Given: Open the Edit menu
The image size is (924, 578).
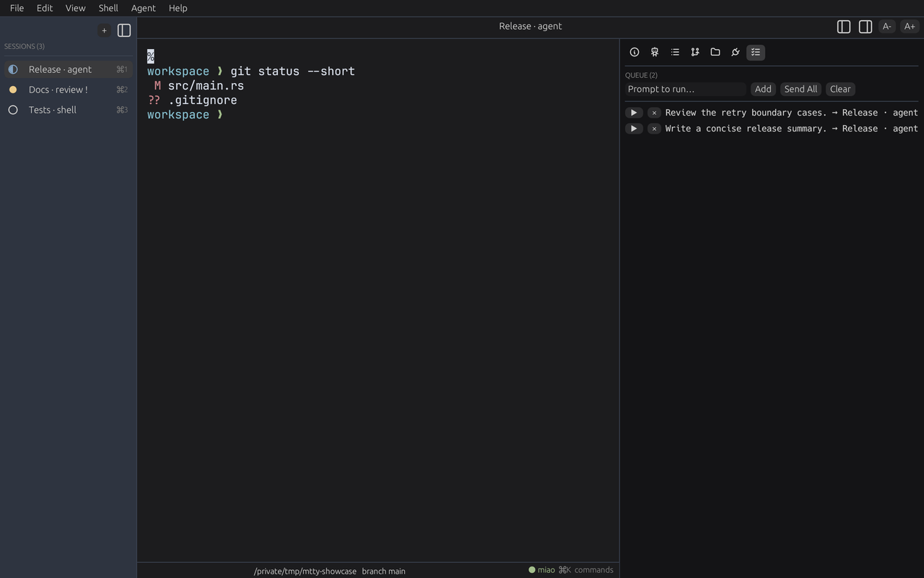Looking at the screenshot, I should pyautogui.click(x=45, y=8).
